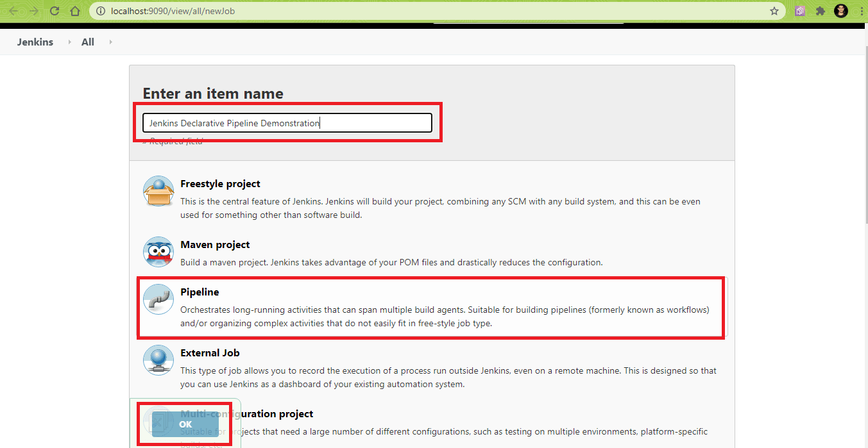Click the item name input field

(287, 122)
